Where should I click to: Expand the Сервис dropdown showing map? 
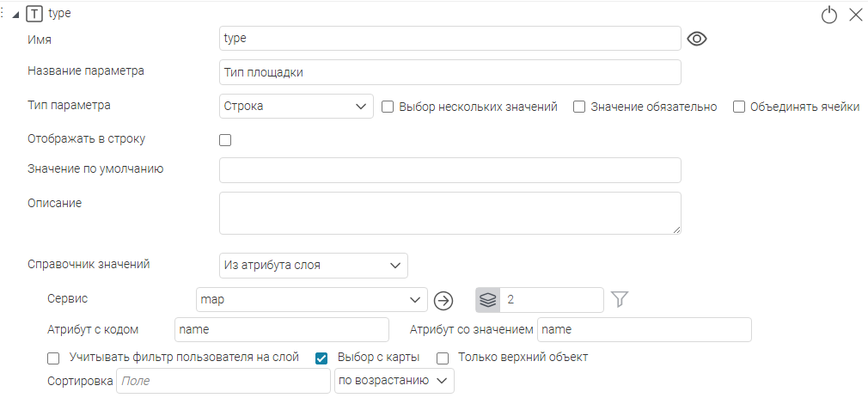click(311, 300)
